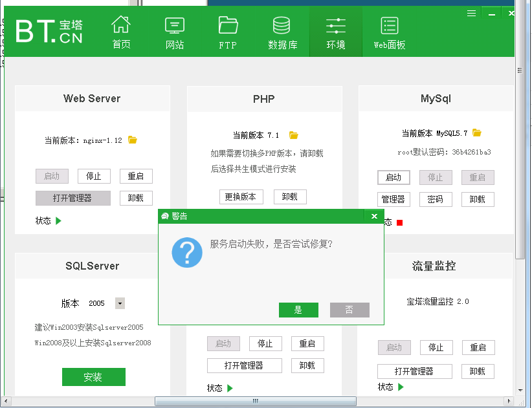Click the Win2008及以上安装Sqlserver2008 text
This screenshot has width=532, height=408.
pos(93,343)
